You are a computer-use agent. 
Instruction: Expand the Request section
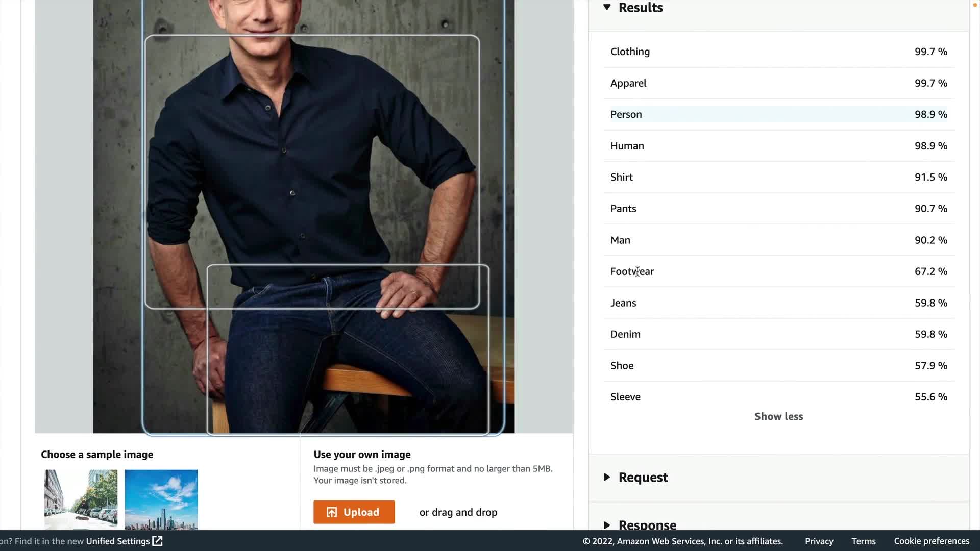[643, 477]
